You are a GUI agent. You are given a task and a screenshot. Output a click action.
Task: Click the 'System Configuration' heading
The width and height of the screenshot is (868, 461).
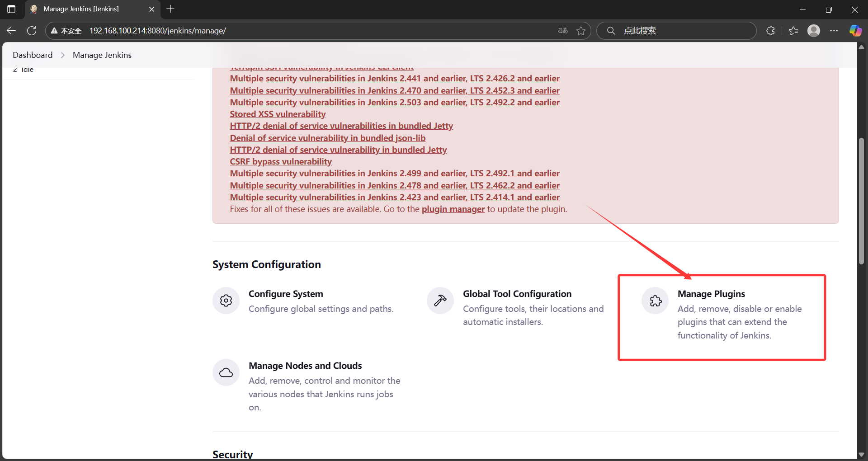[x=267, y=264]
